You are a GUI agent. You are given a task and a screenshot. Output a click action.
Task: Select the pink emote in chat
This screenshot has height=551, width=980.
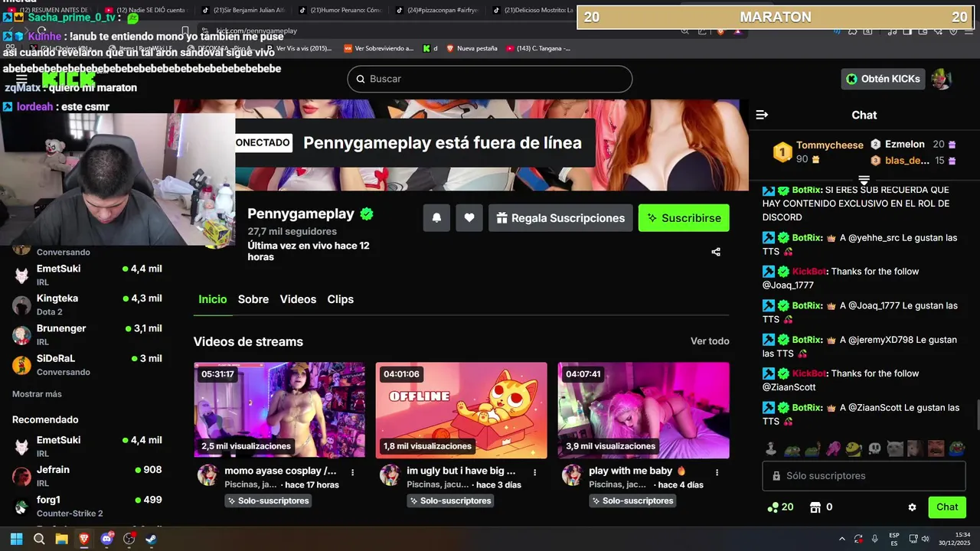coord(833,448)
